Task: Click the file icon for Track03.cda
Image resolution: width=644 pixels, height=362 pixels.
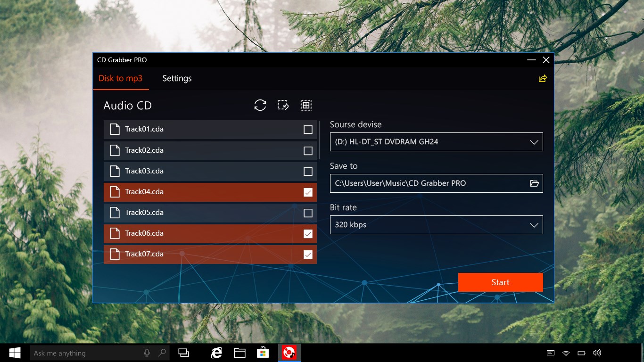Action: 115,171
